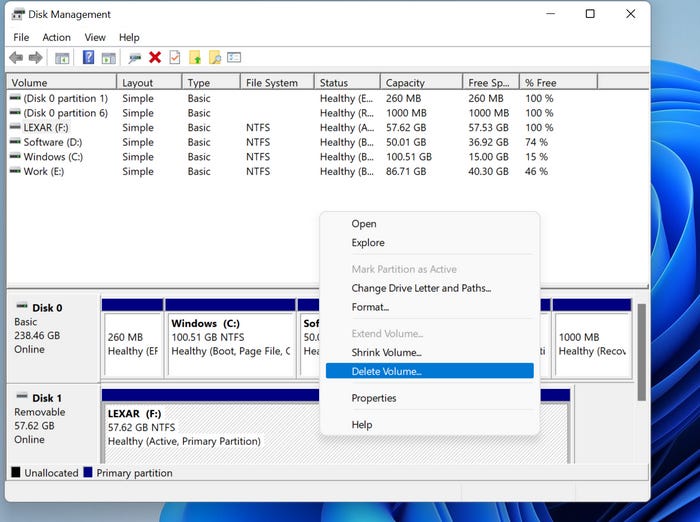700x522 pixels.
Task: Open the View menu
Action: 95,38
